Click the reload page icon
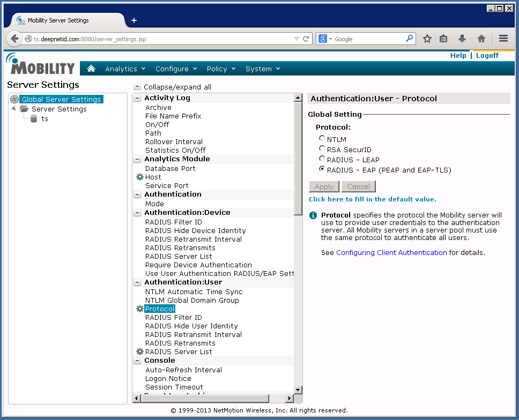 click(x=306, y=39)
